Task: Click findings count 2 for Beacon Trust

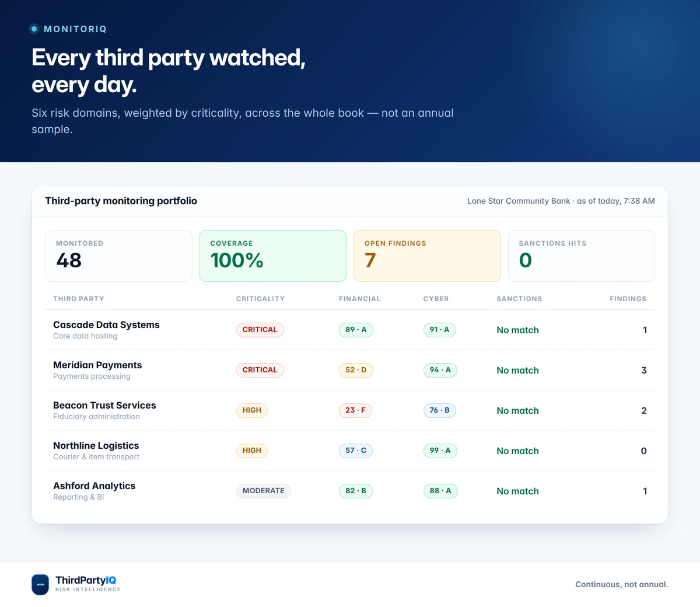Action: [x=644, y=411]
